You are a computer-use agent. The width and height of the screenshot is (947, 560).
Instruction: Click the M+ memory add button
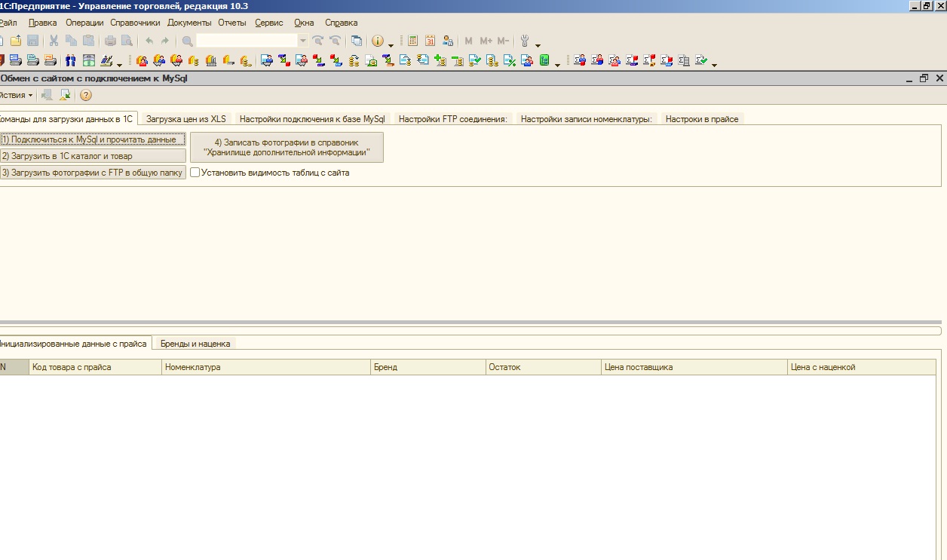(486, 41)
